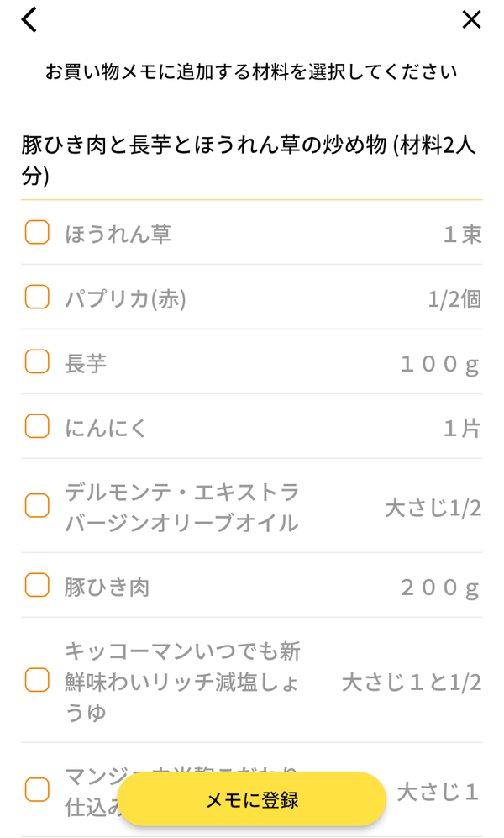The image size is (504, 838).
Task: Select the 長芋 checkbox
Action: click(x=37, y=361)
